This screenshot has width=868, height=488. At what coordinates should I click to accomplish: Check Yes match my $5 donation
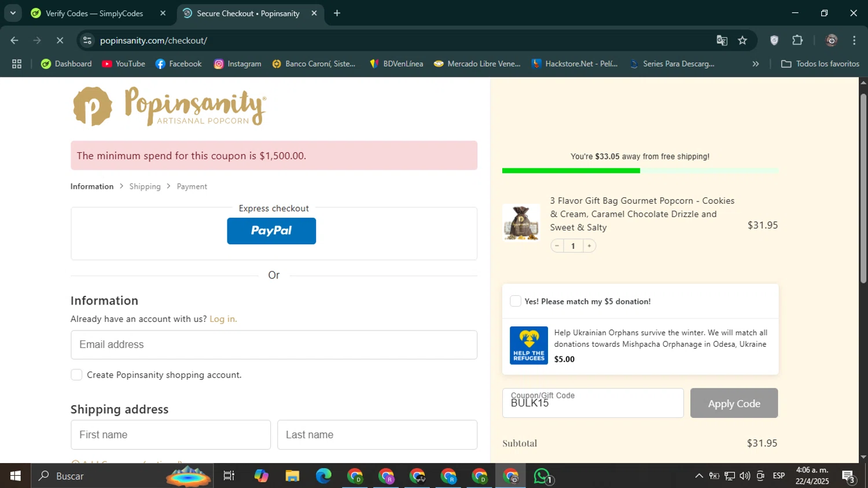point(515,301)
